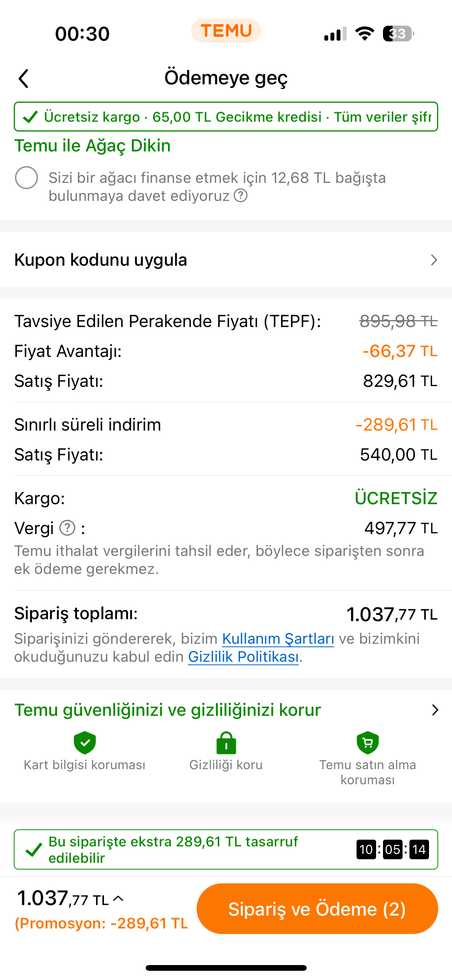The image size is (452, 980).
Task: Tap the Kart bilgisi koruması shield icon
Action: [85, 742]
